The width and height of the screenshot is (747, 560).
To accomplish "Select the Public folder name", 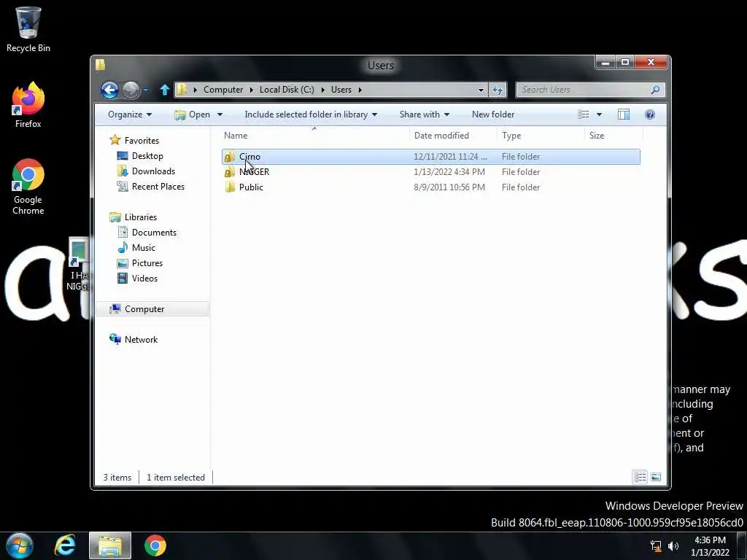I will (251, 187).
